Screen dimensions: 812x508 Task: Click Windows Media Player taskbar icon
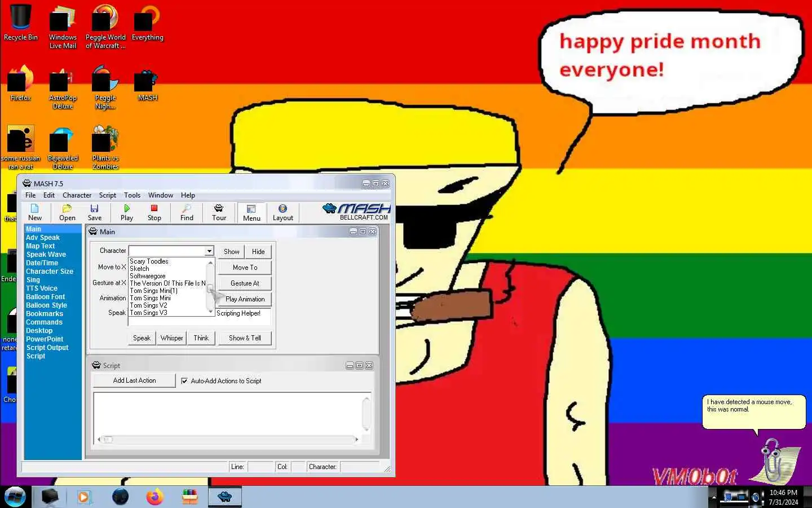click(84, 497)
